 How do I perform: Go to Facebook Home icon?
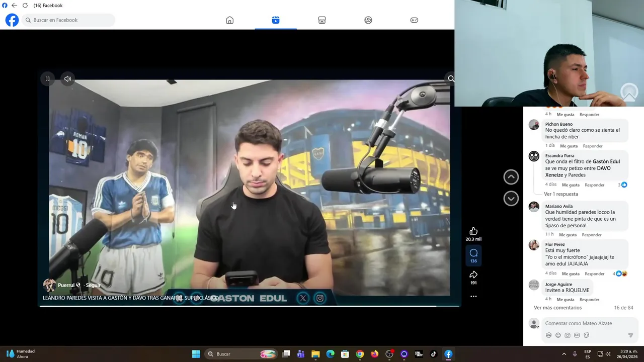click(229, 20)
